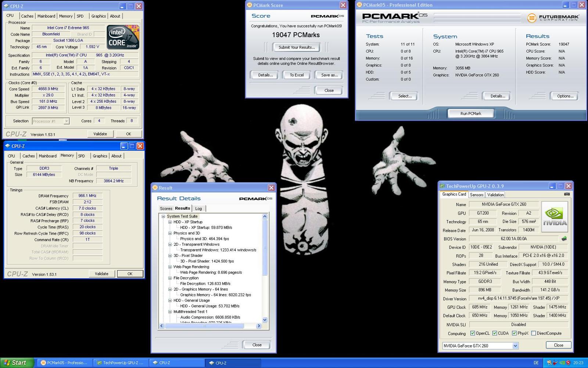This screenshot has height=368, width=588.
Task: Collapse the HDD - XP Startup node
Action: (170, 222)
